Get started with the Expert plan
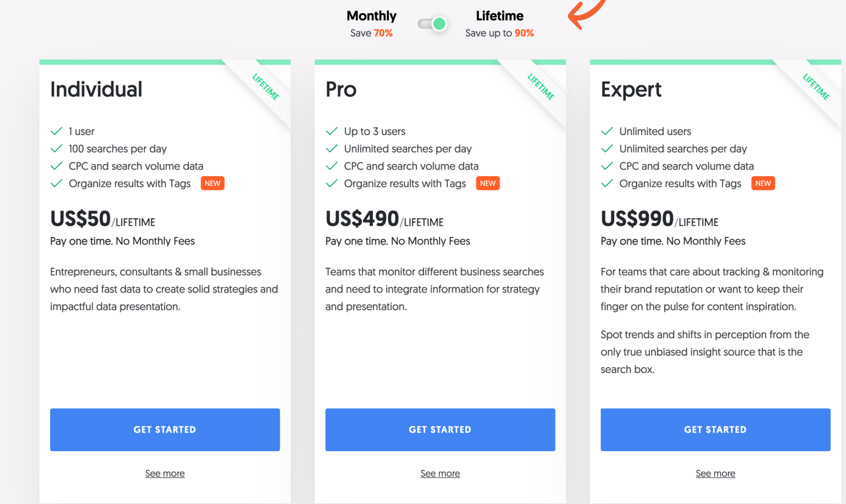The image size is (846, 504). coord(715,430)
